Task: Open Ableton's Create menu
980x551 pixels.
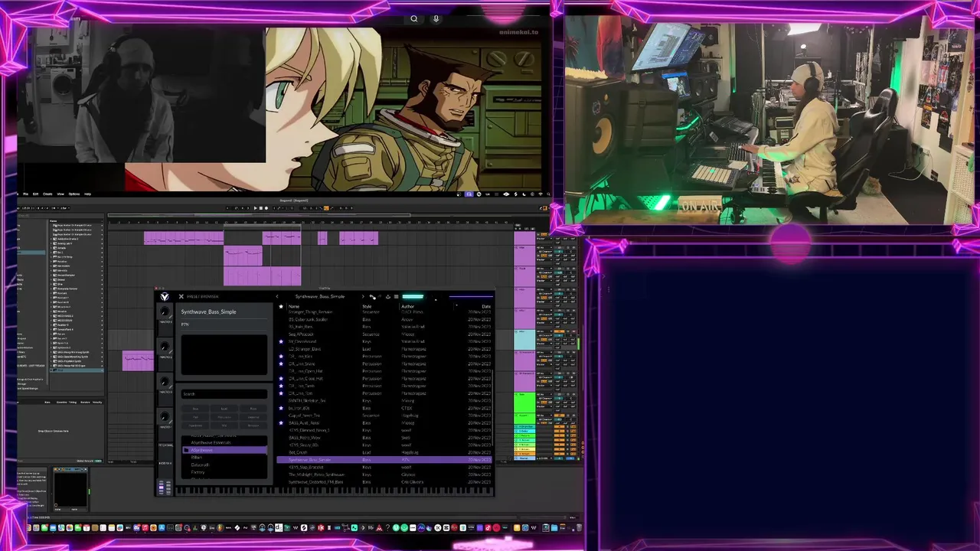Action: [x=47, y=194]
